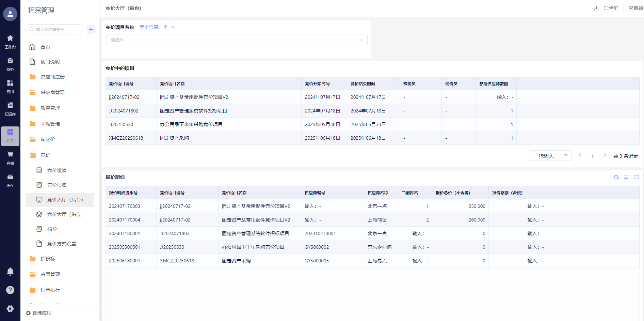Screen dimensions: 644x321
Task: Click the plus button beside search box
Action: (x=91, y=29)
